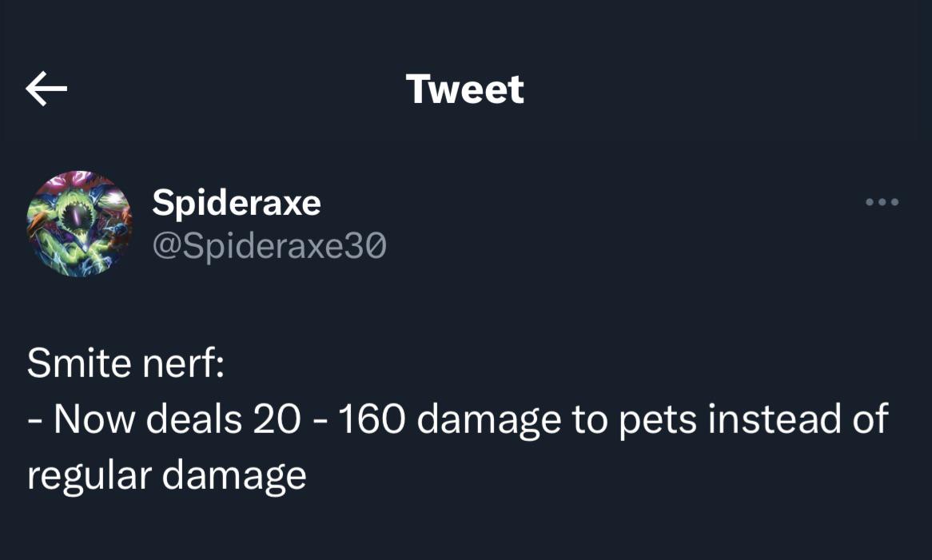This screenshot has height=560, width=932.
Task: Click Spideraxe's profile picture
Action: pyautogui.click(x=79, y=223)
